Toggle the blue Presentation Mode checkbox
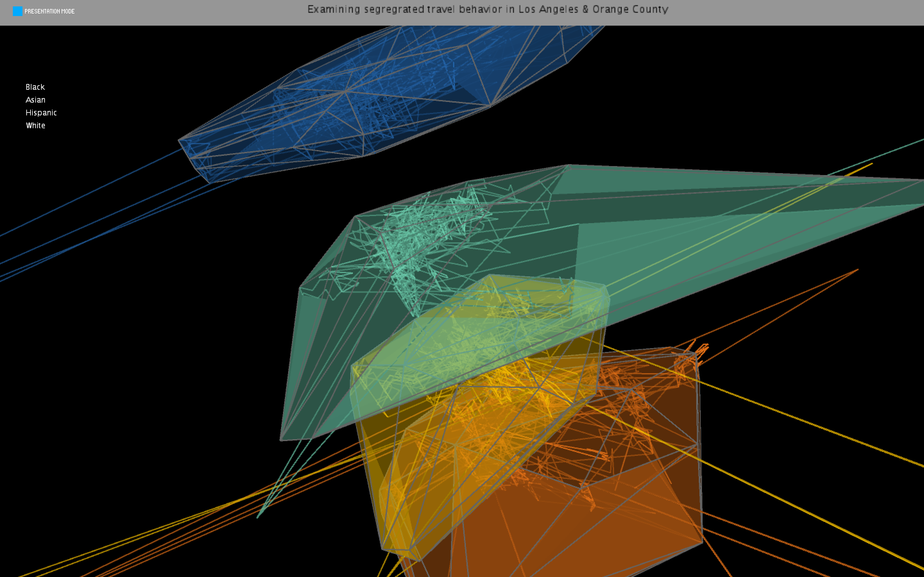Viewport: 924px width, 577px height. point(18,12)
